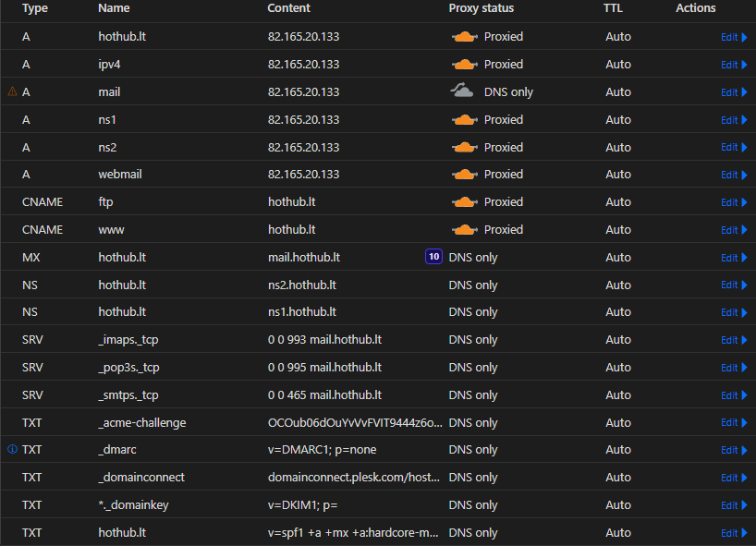Click the Actions column header
The height and width of the screenshot is (546, 756).
pyautogui.click(x=695, y=8)
